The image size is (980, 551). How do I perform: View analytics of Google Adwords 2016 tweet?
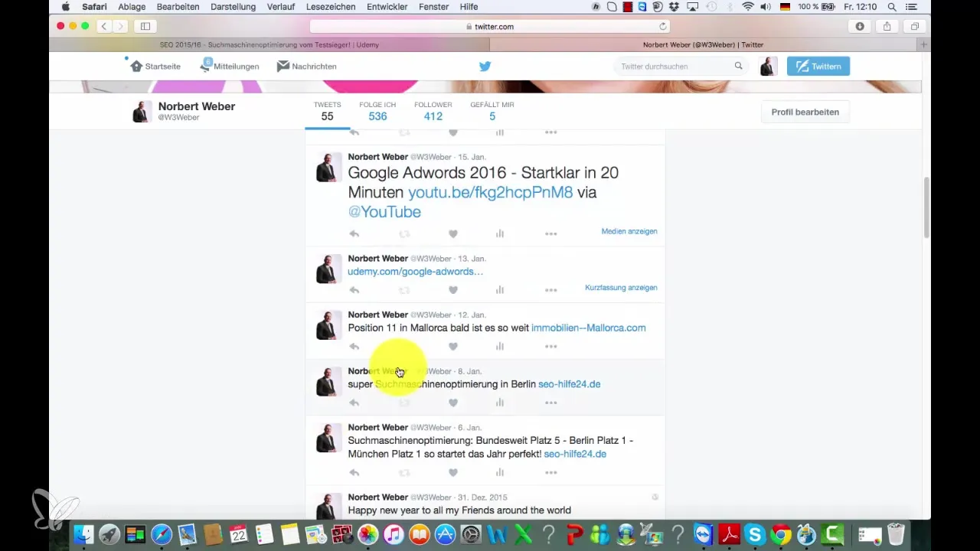[500, 234]
